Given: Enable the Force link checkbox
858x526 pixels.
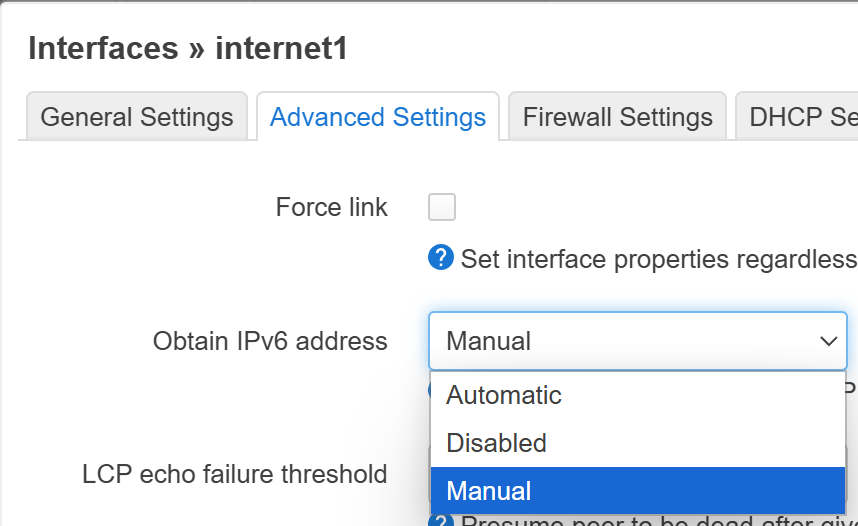Looking at the screenshot, I should coord(442,207).
